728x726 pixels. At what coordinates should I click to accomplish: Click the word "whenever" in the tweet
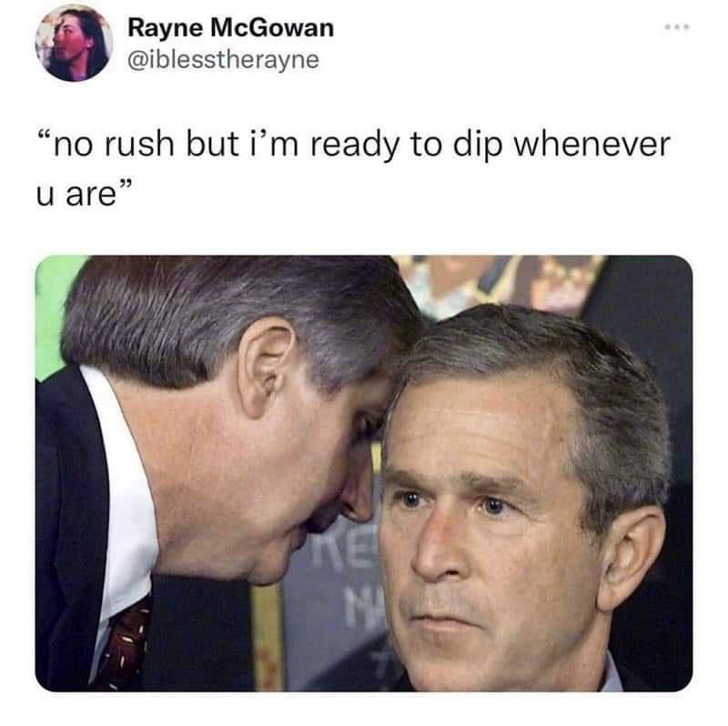592,145
